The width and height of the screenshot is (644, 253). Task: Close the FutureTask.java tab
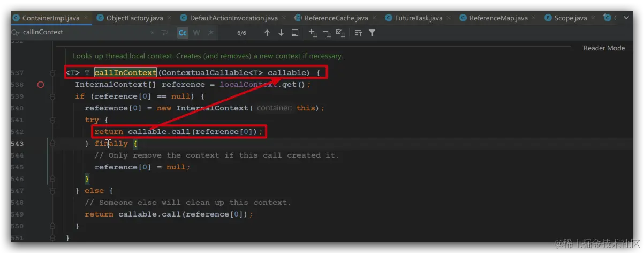coord(449,18)
